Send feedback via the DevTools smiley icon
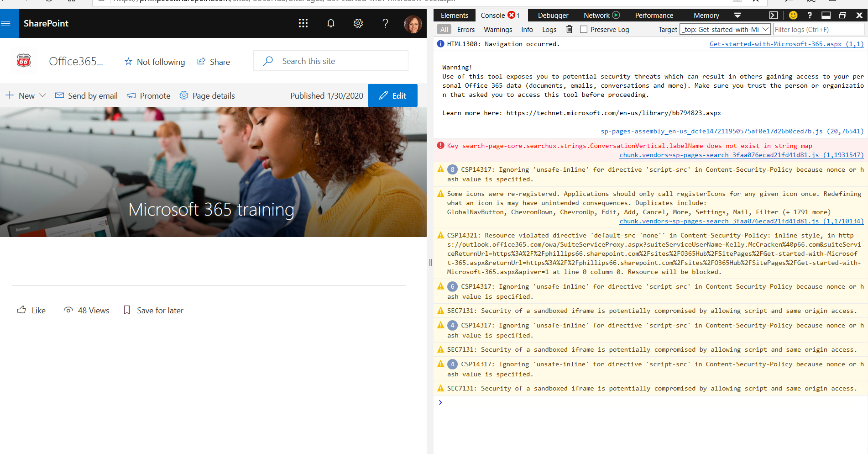This screenshot has height=454, width=868. click(x=793, y=15)
